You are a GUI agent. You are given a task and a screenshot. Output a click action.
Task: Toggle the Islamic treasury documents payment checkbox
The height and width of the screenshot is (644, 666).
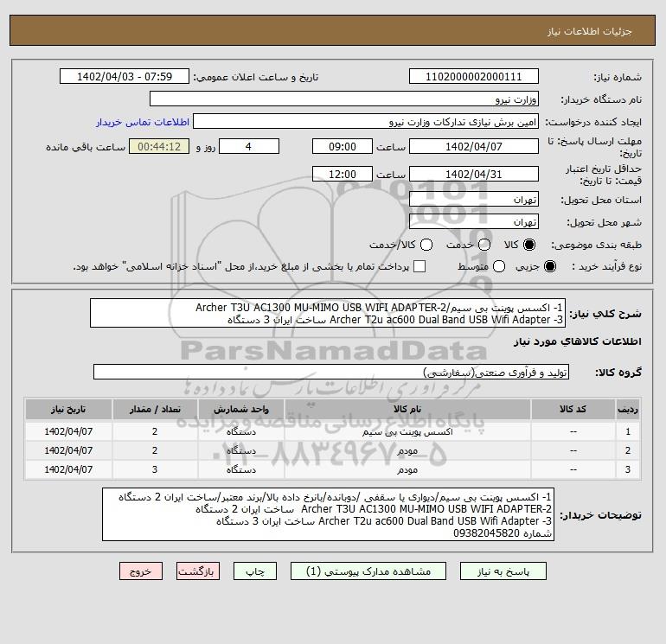coord(419,266)
